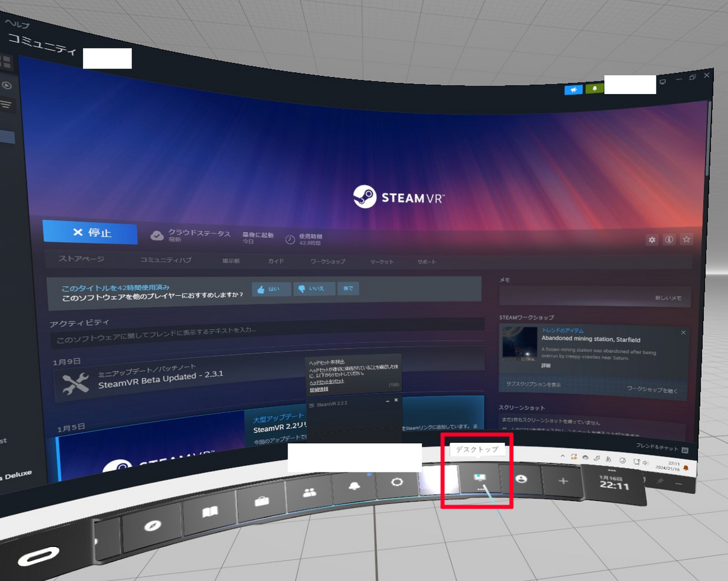The image size is (728, 581).
Task: Open the ワークショップ tab
Action: (328, 261)
